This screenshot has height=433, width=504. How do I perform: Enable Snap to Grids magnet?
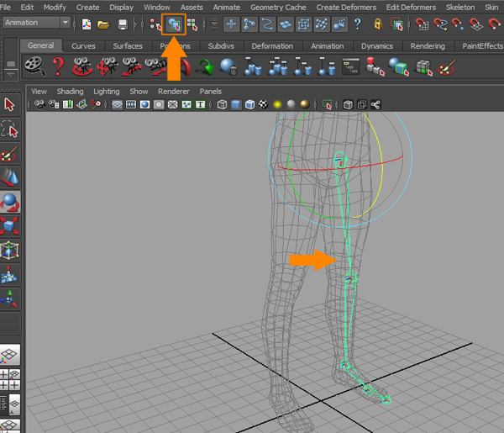click(422, 24)
